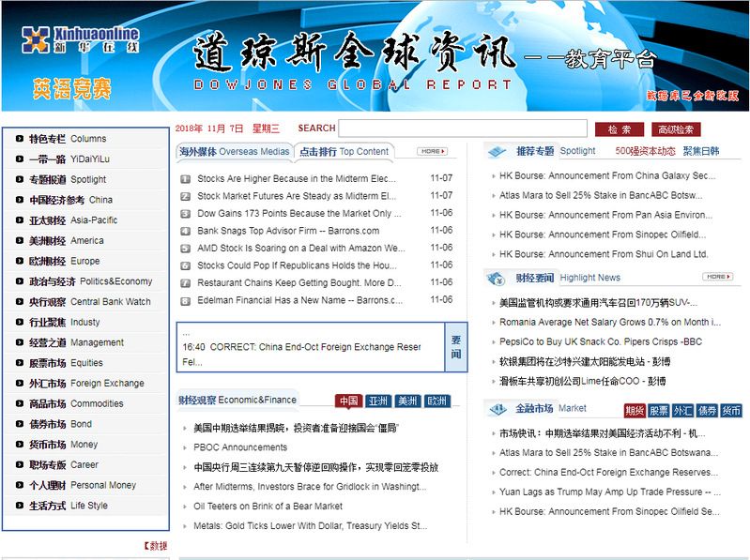Image resolution: width=750 pixels, height=560 pixels.
Task: Click in the SEARCH text field
Action: coord(463,129)
